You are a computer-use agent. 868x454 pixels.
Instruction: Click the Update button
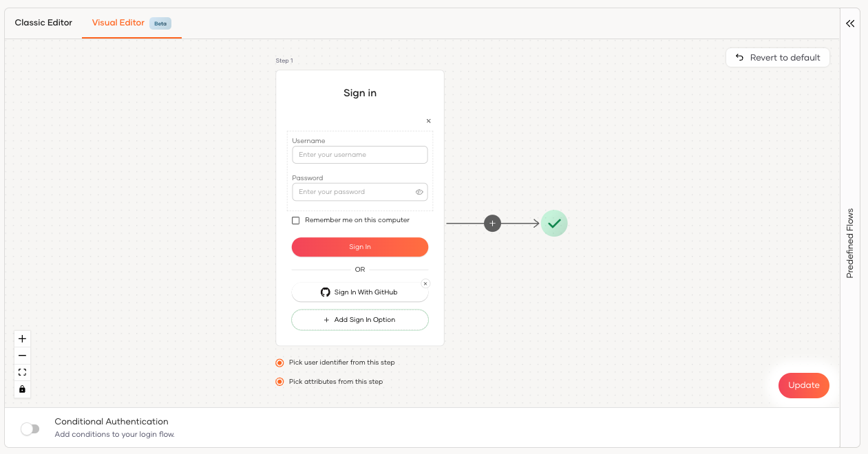click(803, 385)
